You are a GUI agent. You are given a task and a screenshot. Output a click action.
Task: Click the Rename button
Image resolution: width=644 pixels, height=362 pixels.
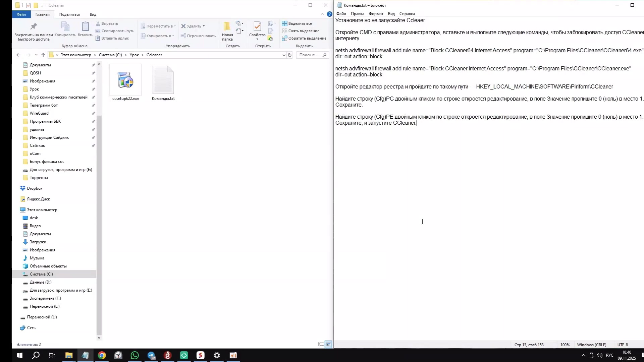[198, 36]
